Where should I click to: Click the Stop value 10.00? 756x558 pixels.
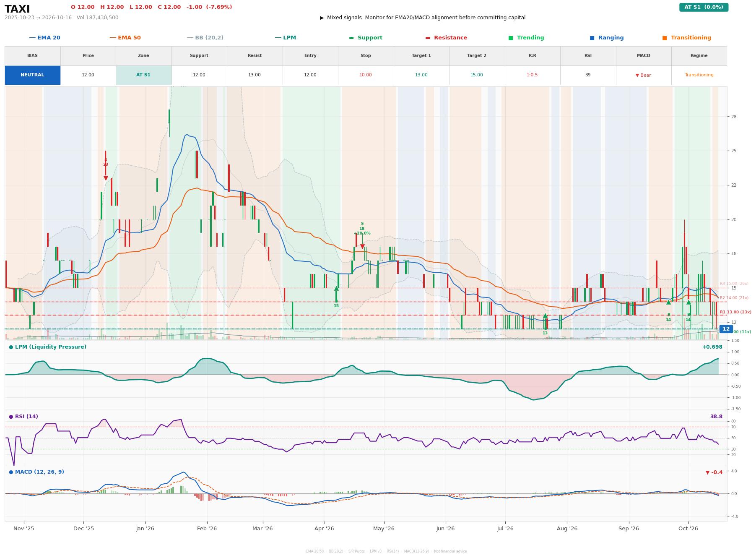pos(366,75)
